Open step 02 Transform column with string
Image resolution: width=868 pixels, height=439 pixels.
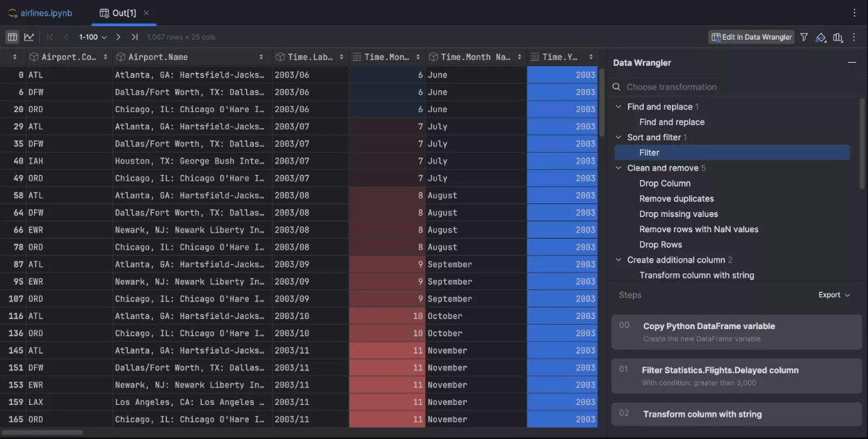pyautogui.click(x=736, y=414)
